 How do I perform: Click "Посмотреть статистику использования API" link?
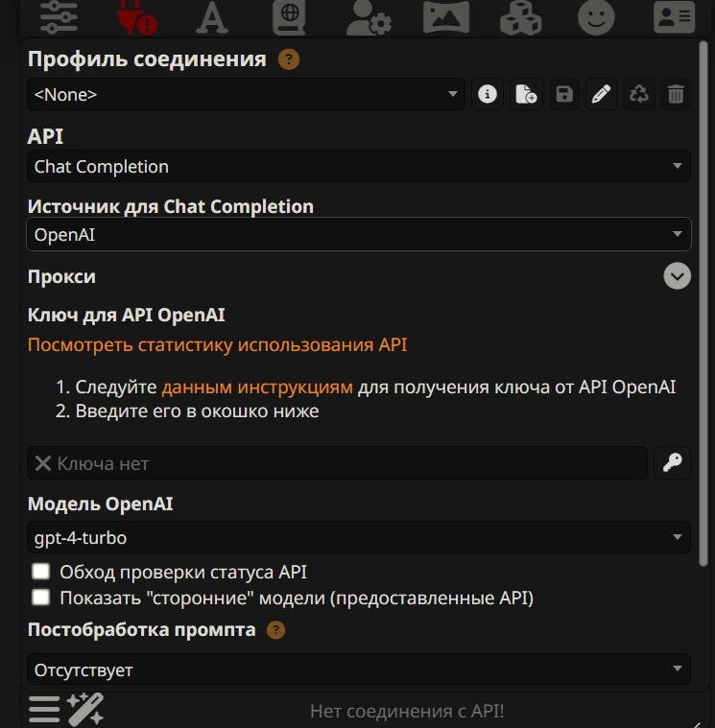217,344
